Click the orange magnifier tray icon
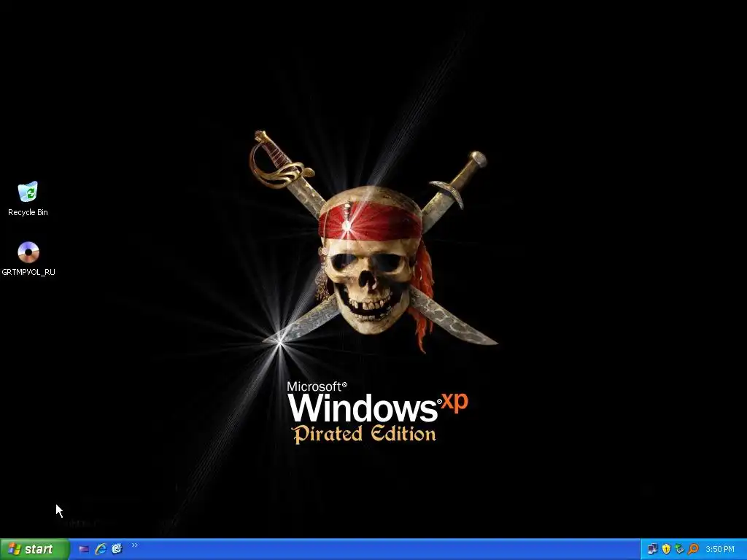This screenshot has width=747, height=560. (x=693, y=550)
